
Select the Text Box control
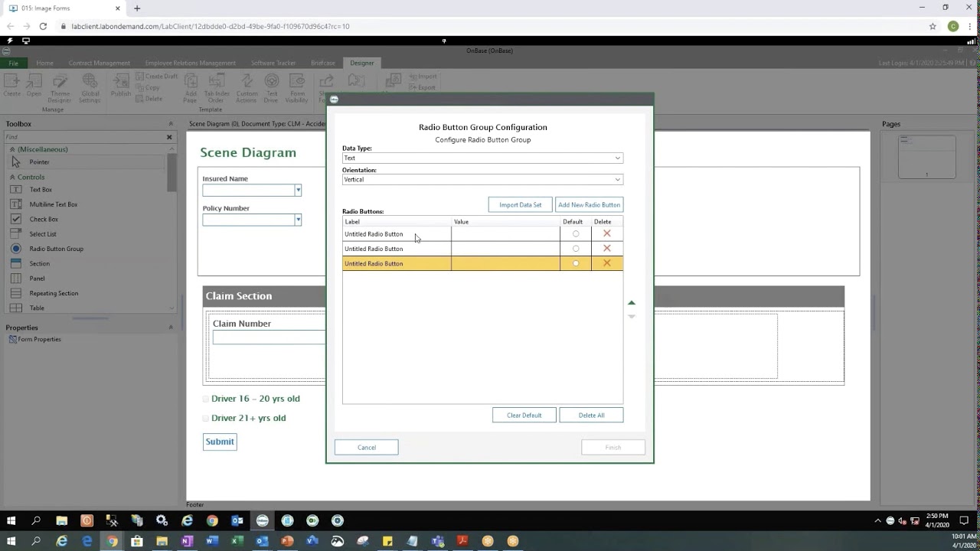(x=41, y=190)
